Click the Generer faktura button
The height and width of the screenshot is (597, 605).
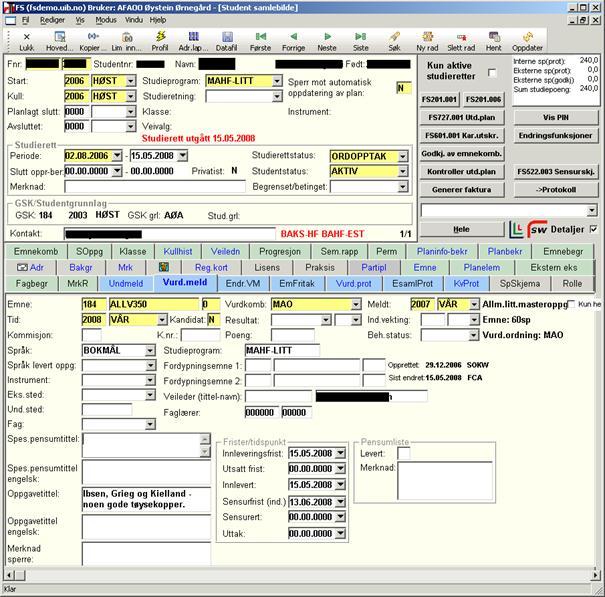pyautogui.click(x=462, y=190)
